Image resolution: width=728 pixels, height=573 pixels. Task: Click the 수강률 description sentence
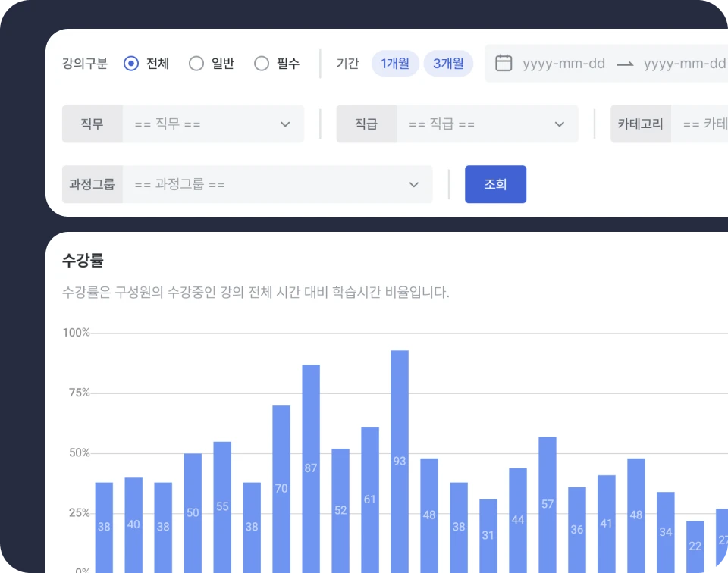coord(256,293)
